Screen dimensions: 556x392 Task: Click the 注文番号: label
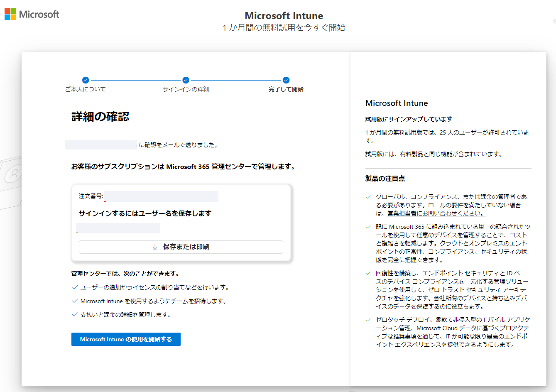point(91,196)
